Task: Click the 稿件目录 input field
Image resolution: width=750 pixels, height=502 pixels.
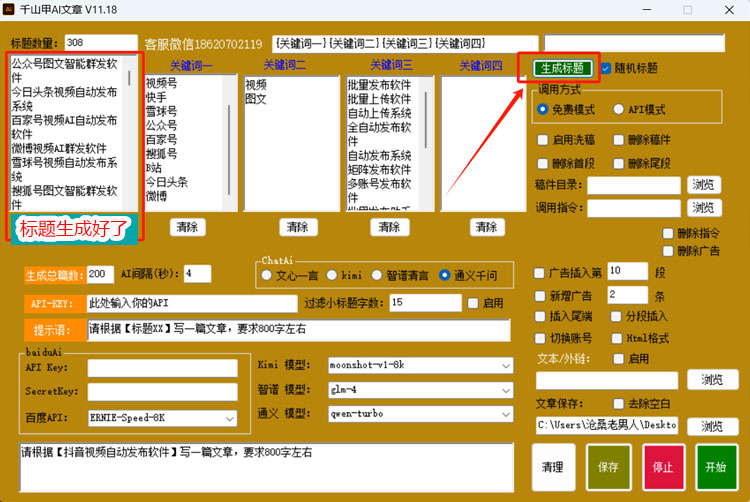Action: click(634, 185)
